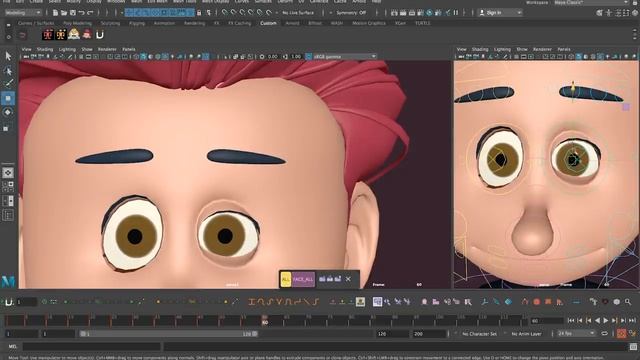Click the viewport exposure value field showing 0.00
640x360 pixels.
point(273,56)
